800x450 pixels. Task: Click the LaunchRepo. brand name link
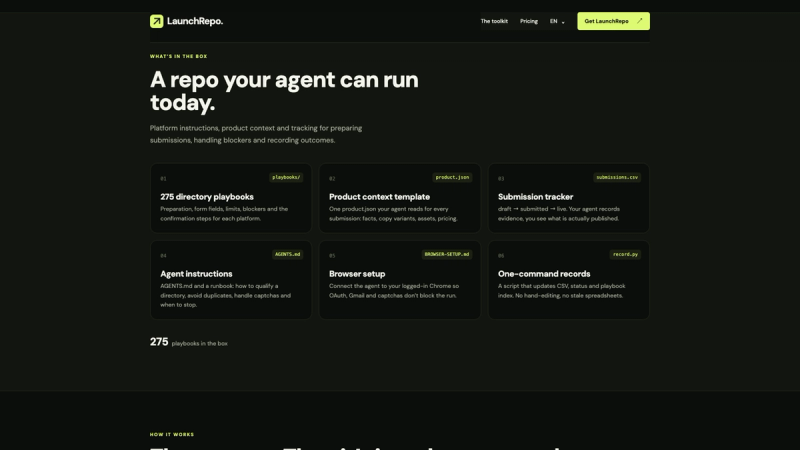point(195,21)
